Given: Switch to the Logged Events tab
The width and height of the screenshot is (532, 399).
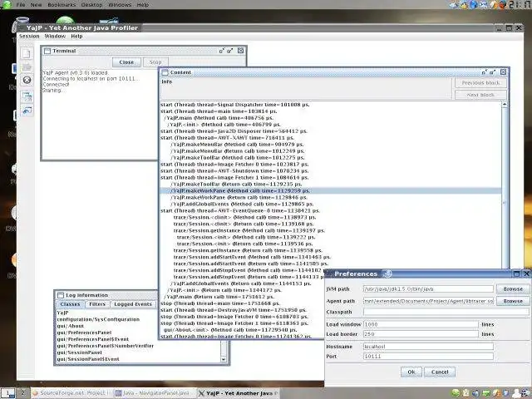Looking at the screenshot, I should [133, 304].
